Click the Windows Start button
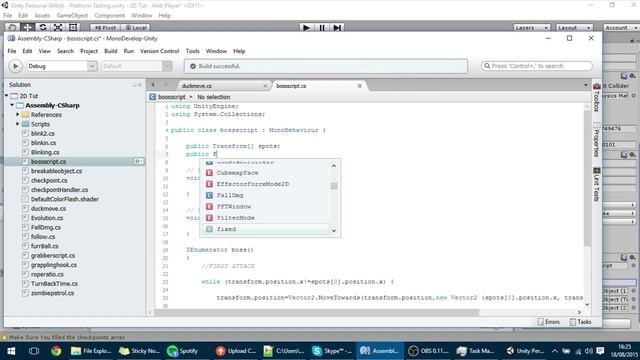Viewport: 640px width, 360px height. click(11, 351)
